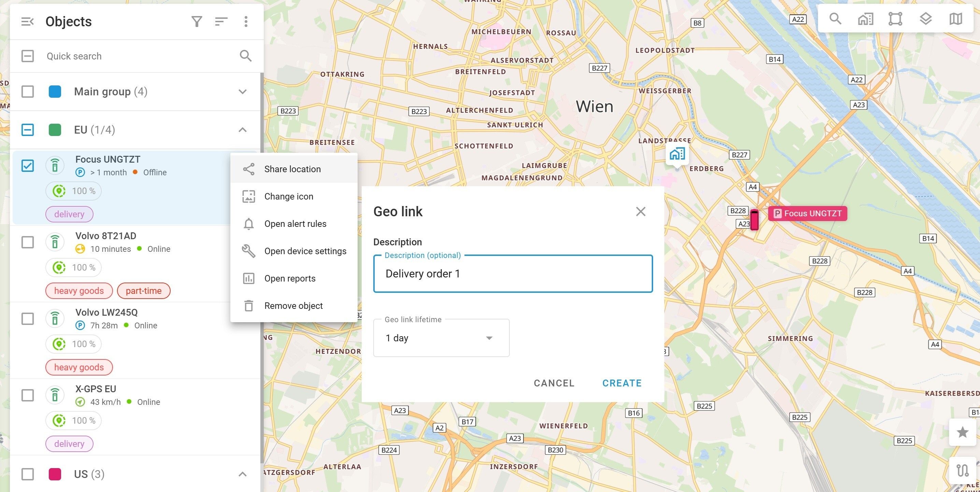The width and height of the screenshot is (980, 492).
Task: Open the objects filter funnel icon
Action: (x=196, y=21)
